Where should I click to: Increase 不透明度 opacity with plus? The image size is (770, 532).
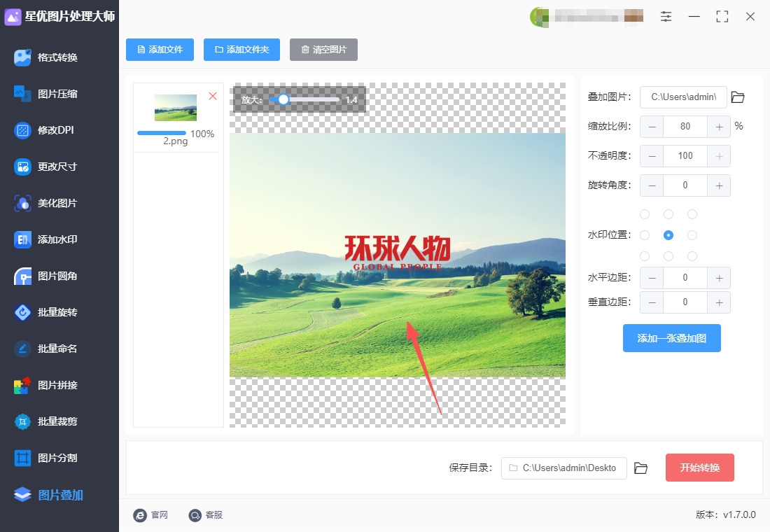click(719, 156)
